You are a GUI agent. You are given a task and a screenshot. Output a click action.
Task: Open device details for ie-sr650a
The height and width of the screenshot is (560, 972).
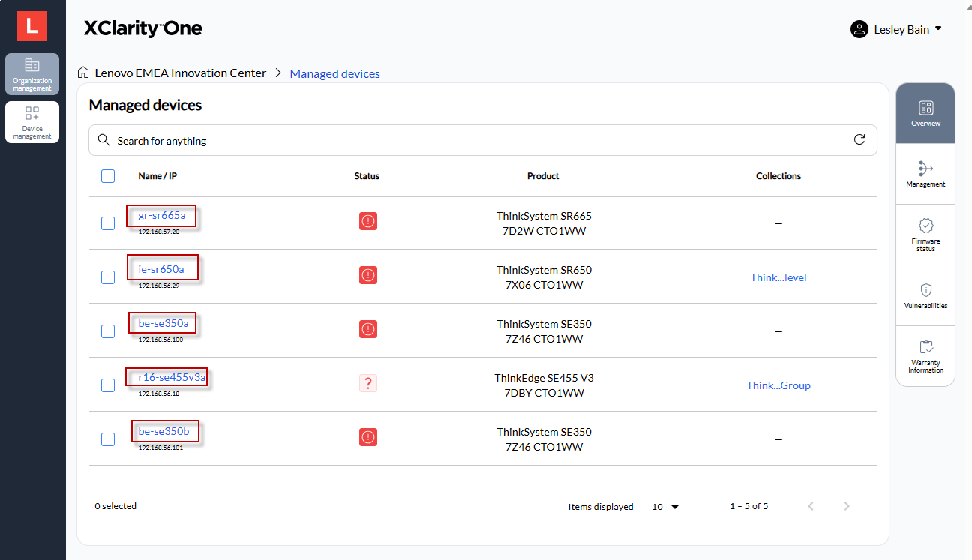point(161,270)
